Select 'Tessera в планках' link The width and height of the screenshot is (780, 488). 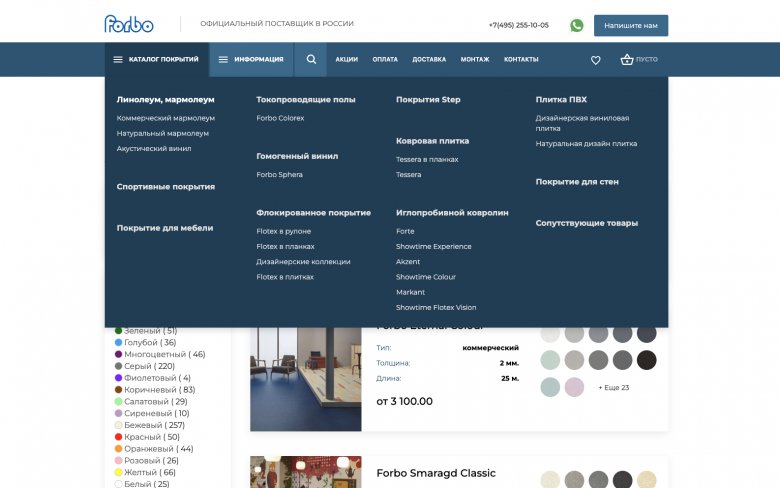tap(427, 159)
